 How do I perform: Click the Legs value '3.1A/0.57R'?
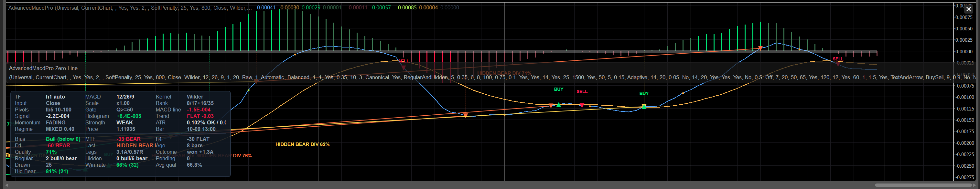(130, 152)
